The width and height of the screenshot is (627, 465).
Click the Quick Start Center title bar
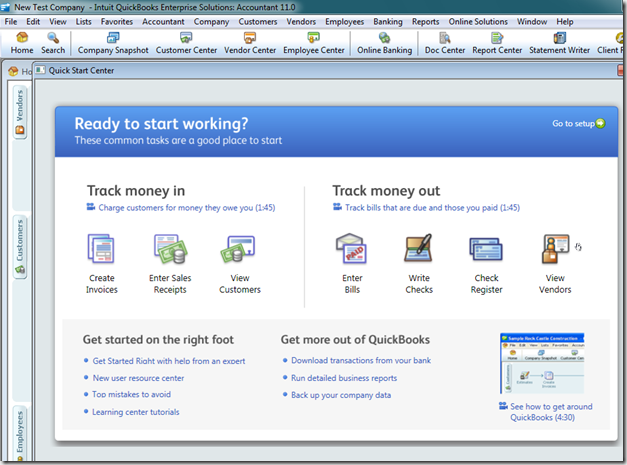(326, 70)
